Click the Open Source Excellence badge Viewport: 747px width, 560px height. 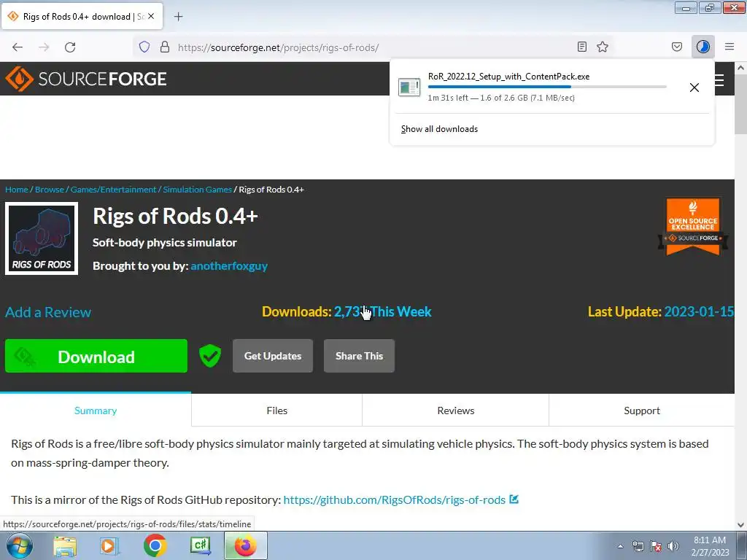(693, 227)
